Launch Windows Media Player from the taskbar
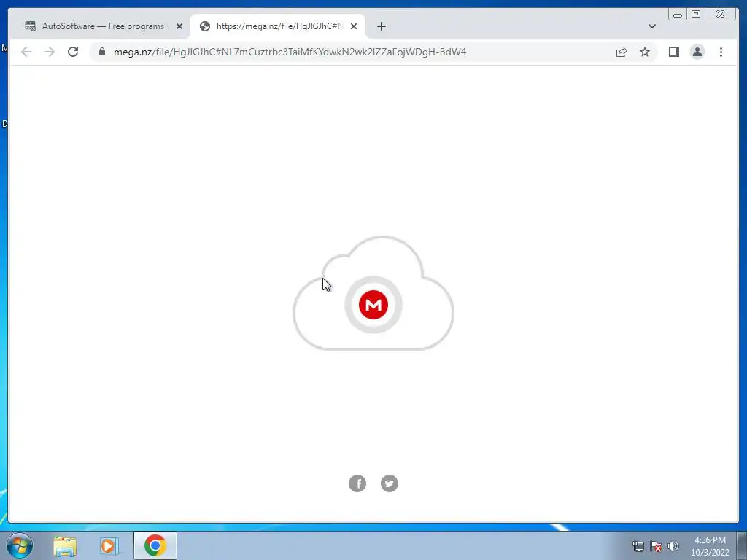This screenshot has height=560, width=747. (x=109, y=545)
